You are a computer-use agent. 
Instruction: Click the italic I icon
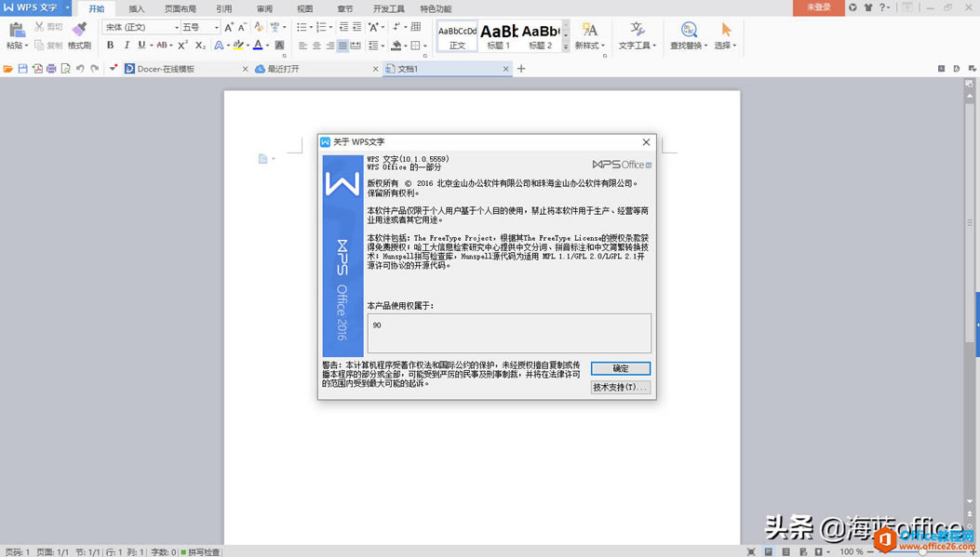[127, 45]
